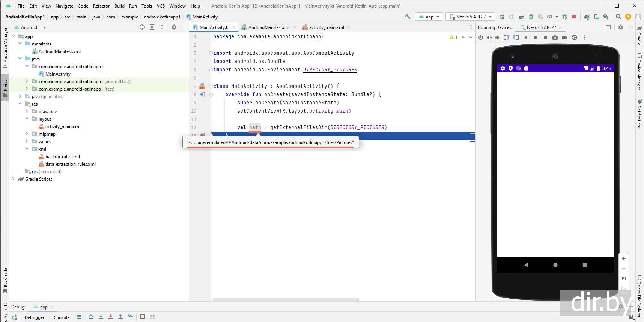The height and width of the screenshot is (322, 644).
Task: Expand the Gradle Scripts node
Action: (14, 179)
